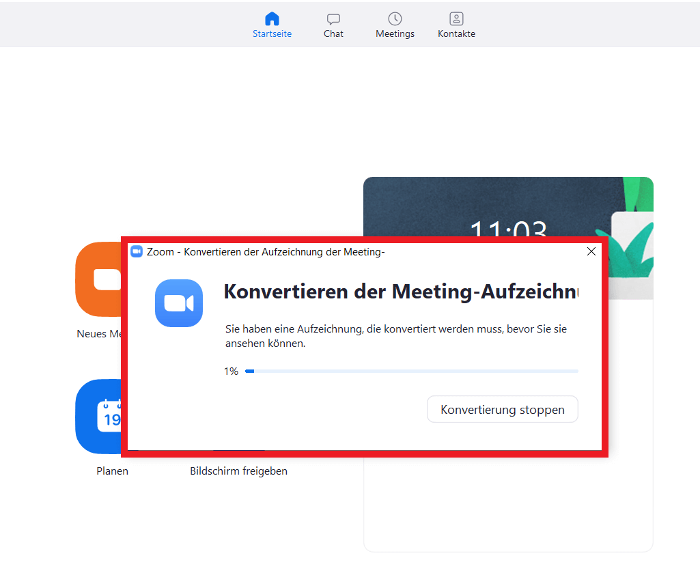Viewport: 700px width, 588px height.
Task: Click the 'Sie haben eine Aufzeichnung' message text
Action: pos(396,336)
